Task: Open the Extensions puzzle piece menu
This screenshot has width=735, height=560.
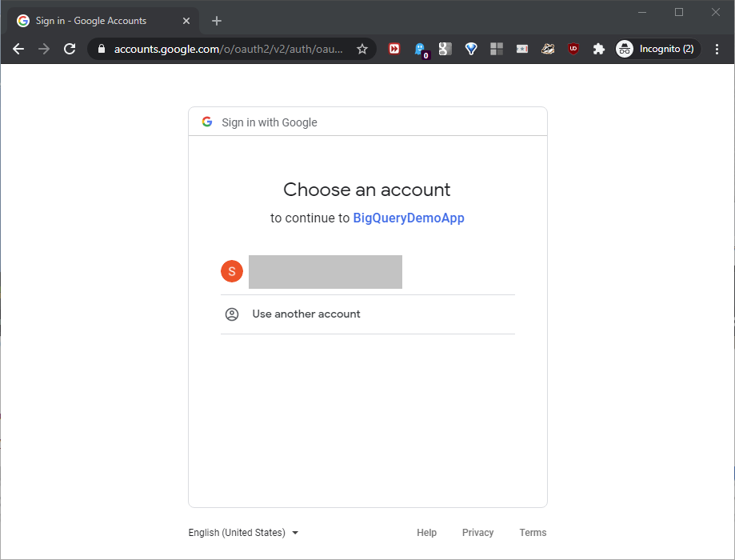Action: (x=598, y=49)
